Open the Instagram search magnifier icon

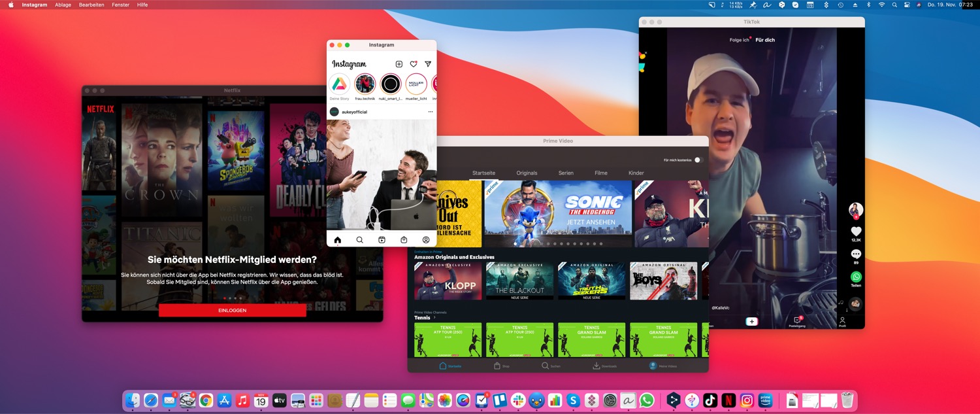(359, 240)
